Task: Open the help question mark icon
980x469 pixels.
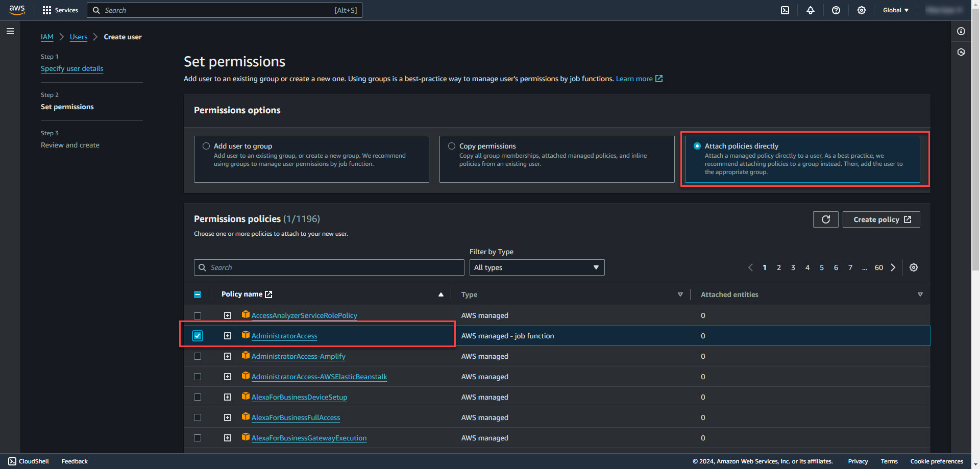Action: click(x=836, y=10)
